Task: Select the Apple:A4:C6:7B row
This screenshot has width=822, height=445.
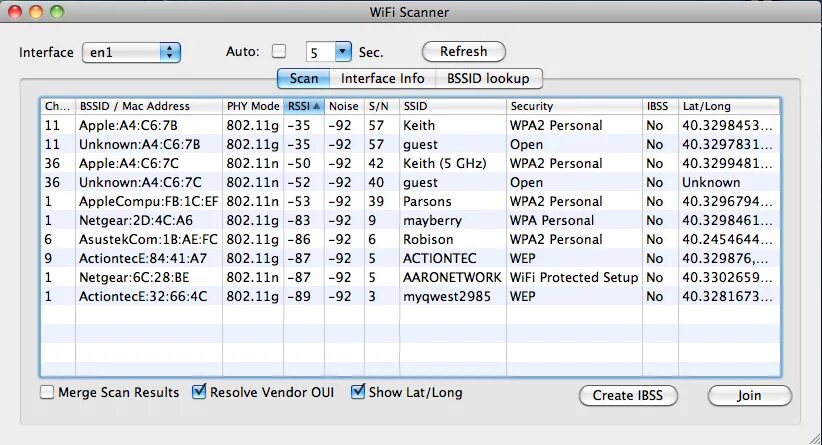Action: [x=410, y=125]
